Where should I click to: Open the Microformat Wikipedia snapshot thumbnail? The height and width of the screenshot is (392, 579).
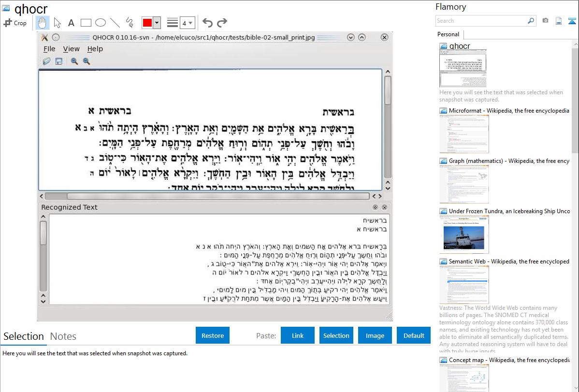464,134
